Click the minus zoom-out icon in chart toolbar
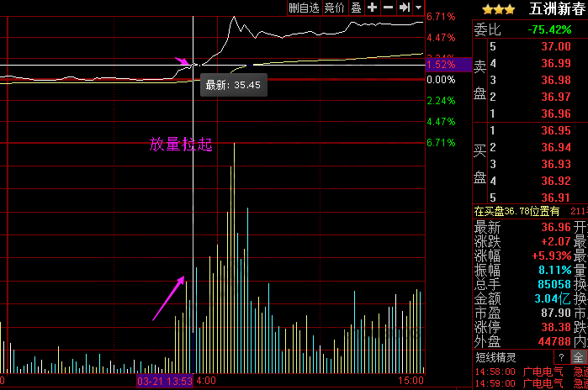Screen dimensions: 588x390 click(388, 8)
